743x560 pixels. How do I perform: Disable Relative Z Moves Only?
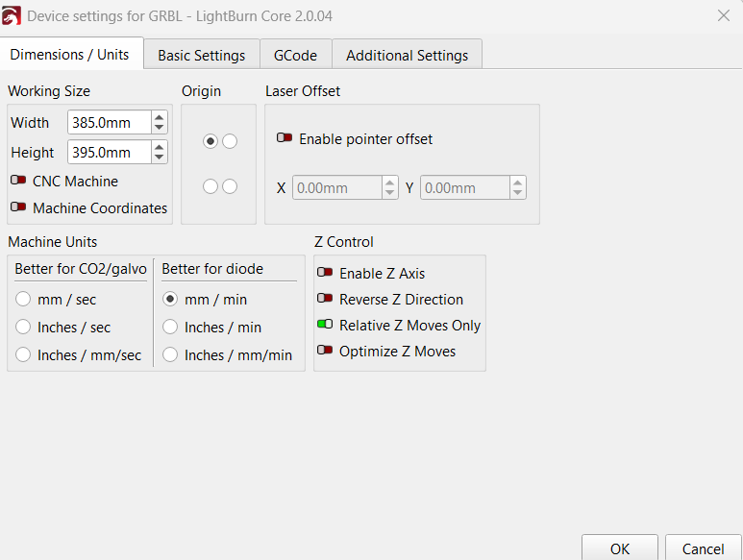pyautogui.click(x=325, y=326)
